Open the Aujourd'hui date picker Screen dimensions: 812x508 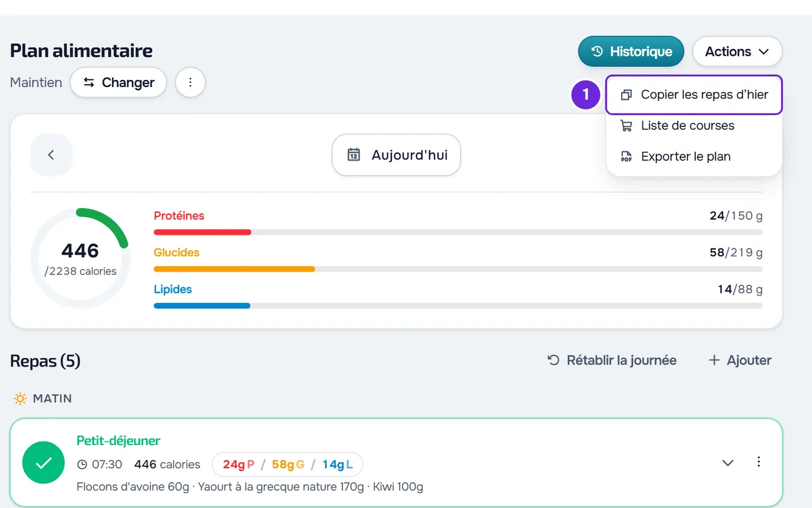[396, 155]
